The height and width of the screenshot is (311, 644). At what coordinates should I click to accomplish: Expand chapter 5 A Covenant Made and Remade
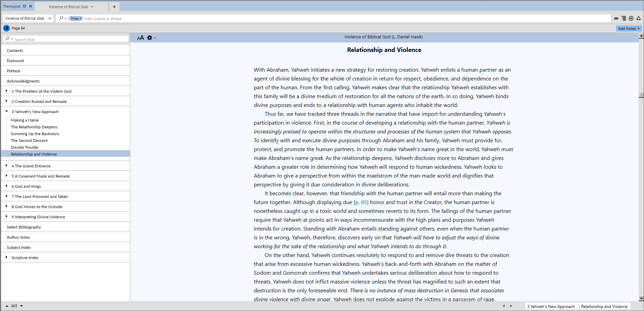(x=6, y=176)
